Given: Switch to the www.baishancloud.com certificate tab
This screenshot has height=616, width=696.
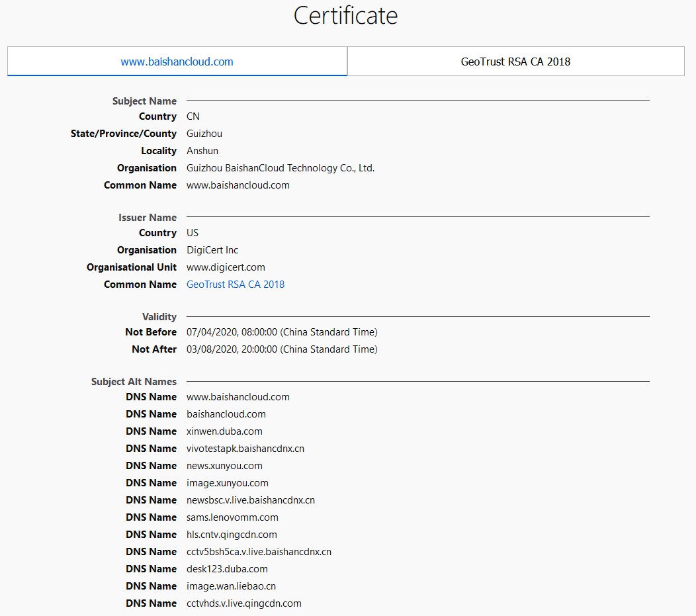Looking at the screenshot, I should (x=177, y=62).
